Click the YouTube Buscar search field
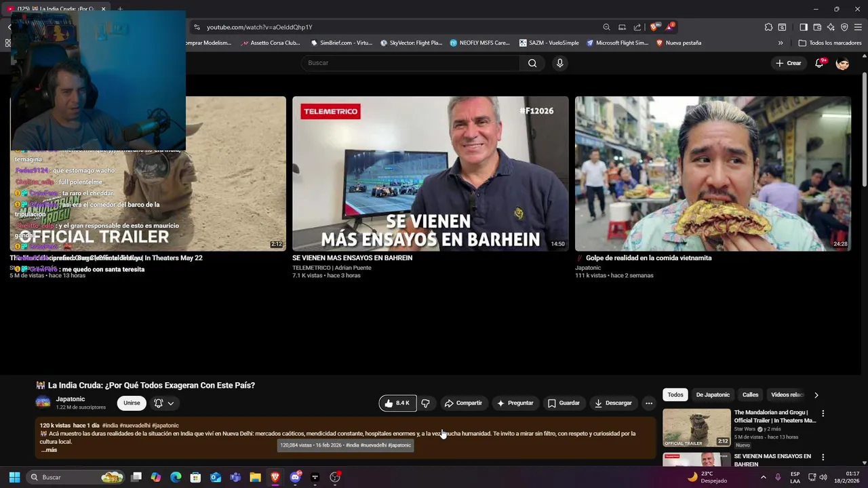 pyautogui.click(x=410, y=63)
